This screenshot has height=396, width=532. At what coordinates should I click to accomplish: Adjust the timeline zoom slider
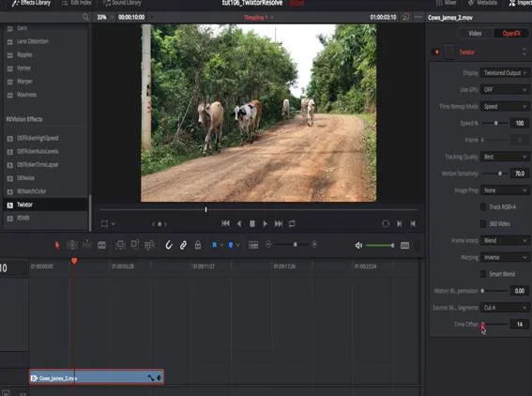coord(296,244)
